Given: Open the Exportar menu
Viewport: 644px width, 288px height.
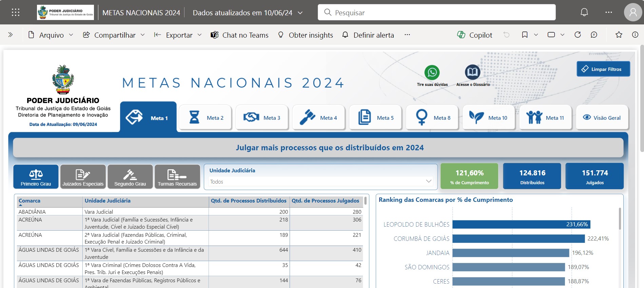Looking at the screenshot, I should point(178,35).
